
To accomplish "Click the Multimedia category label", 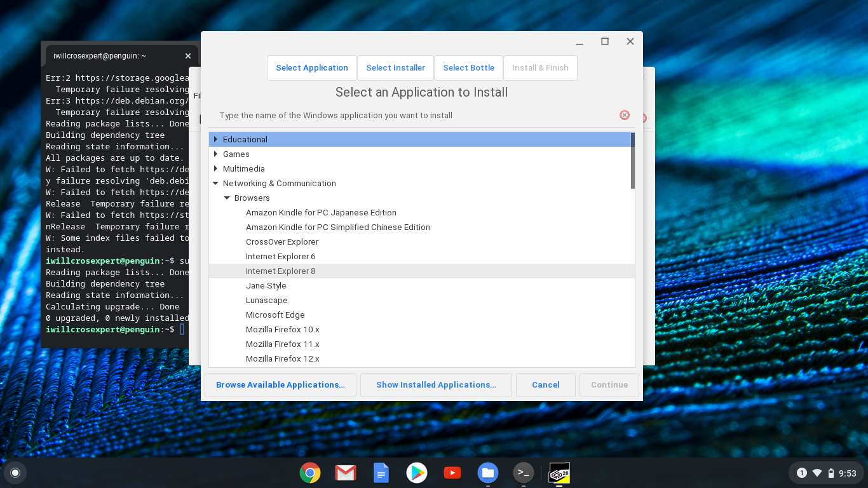I will coord(243,168).
